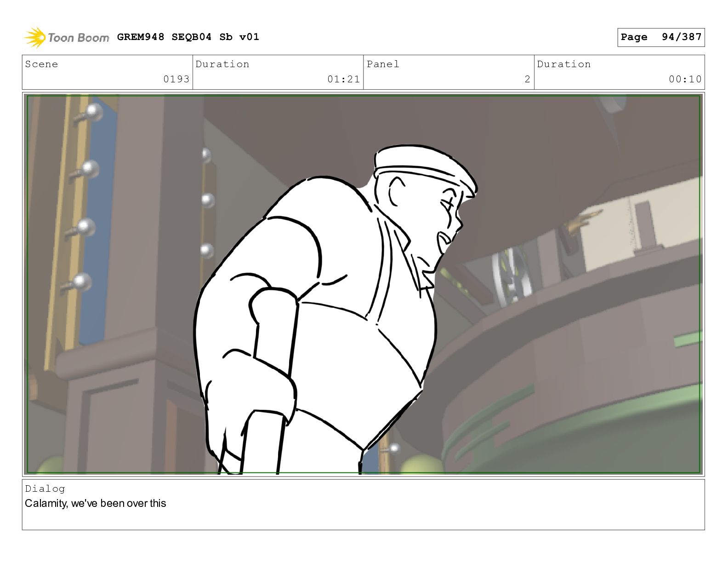Click the Scene label
728x563 pixels.
point(42,64)
